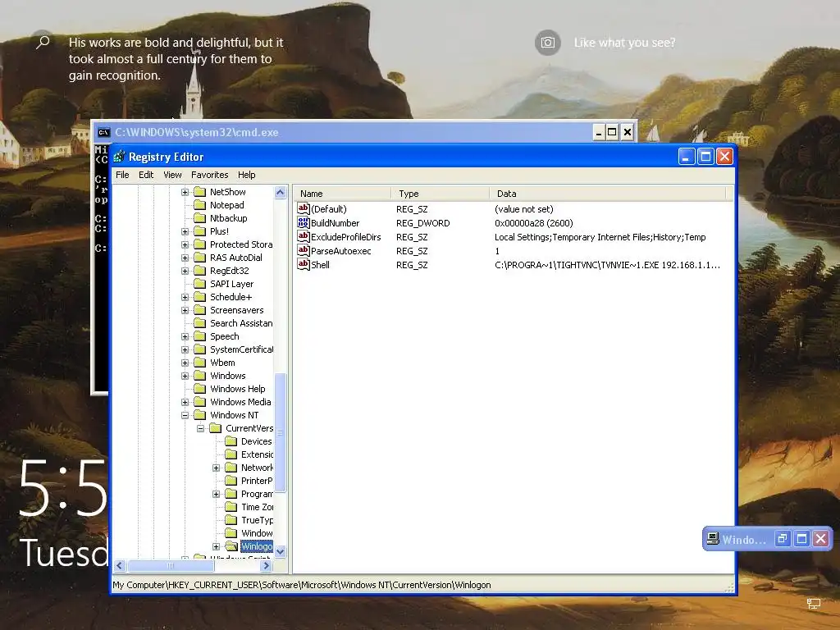Select the TrueType folder icon
The image size is (840, 630).
click(231, 520)
